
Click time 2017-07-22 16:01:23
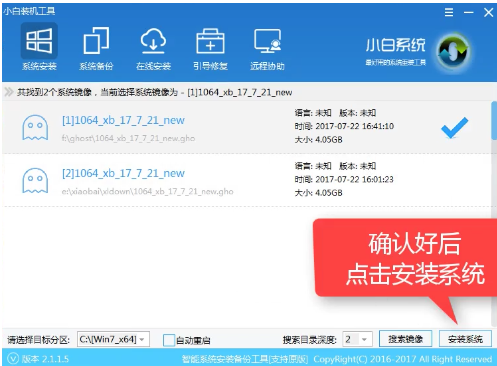click(354, 180)
